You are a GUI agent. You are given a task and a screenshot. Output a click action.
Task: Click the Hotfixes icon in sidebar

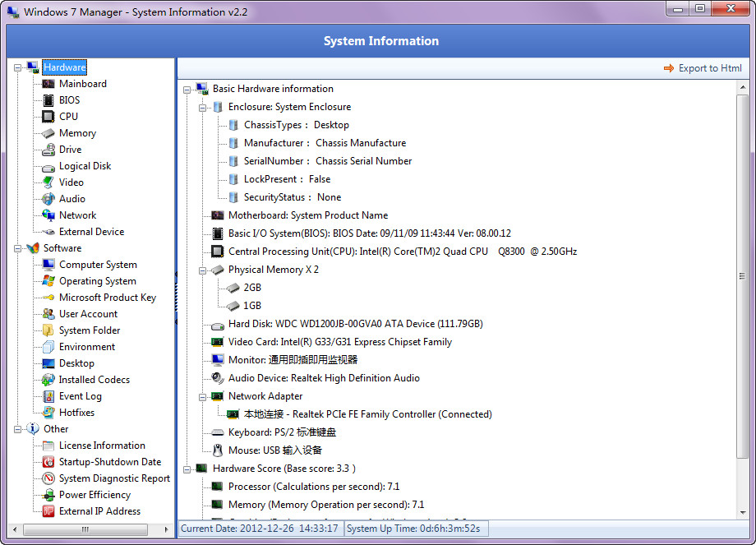(x=48, y=413)
